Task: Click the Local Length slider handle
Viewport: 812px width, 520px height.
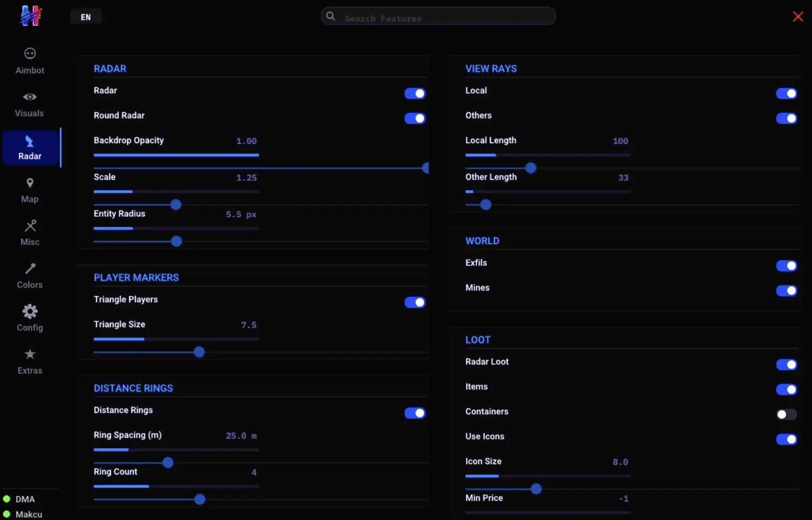Action: coord(531,168)
